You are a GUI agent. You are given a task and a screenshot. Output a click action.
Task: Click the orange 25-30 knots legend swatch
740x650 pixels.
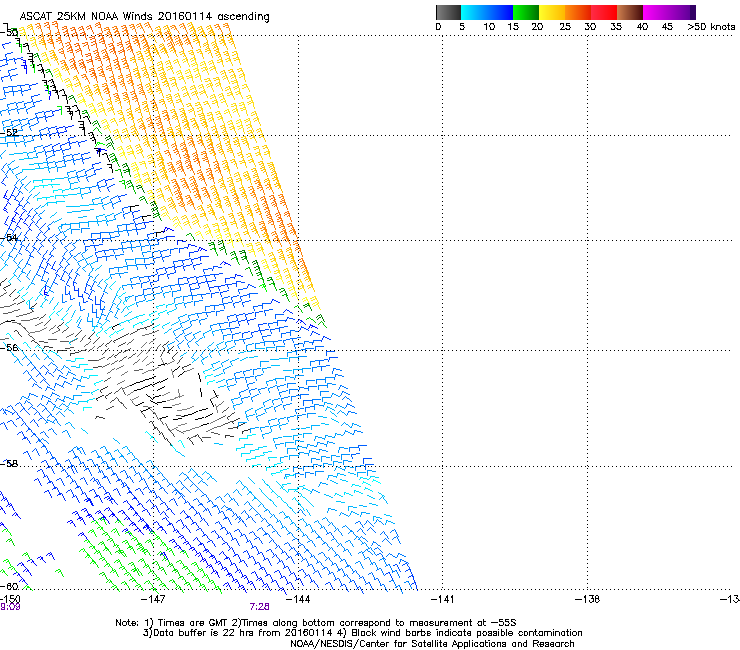click(578, 12)
